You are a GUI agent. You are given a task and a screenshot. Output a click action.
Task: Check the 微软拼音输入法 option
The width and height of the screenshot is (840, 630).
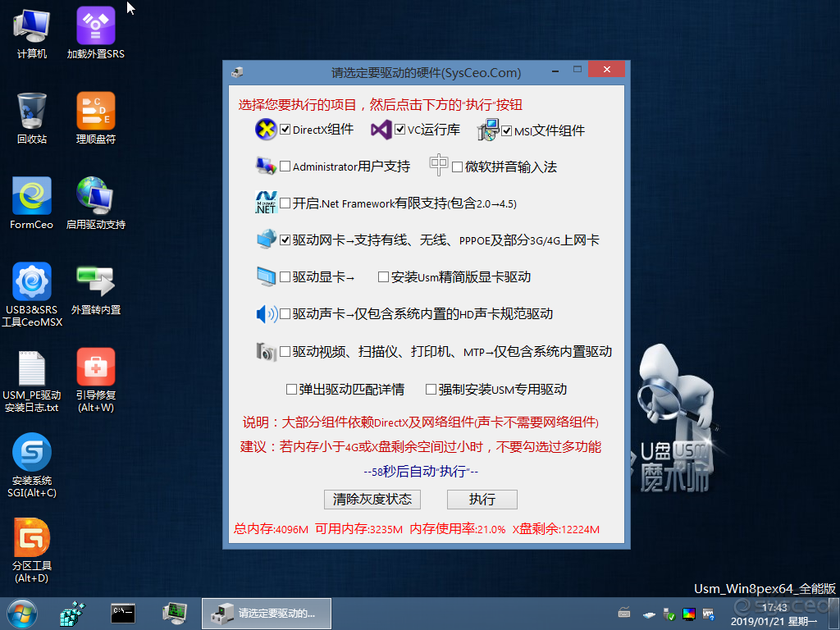pos(457,167)
